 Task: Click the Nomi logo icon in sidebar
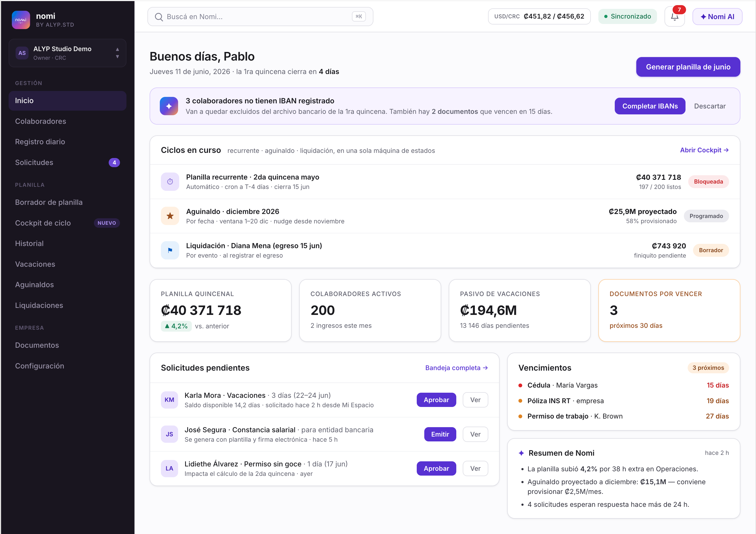(21, 20)
